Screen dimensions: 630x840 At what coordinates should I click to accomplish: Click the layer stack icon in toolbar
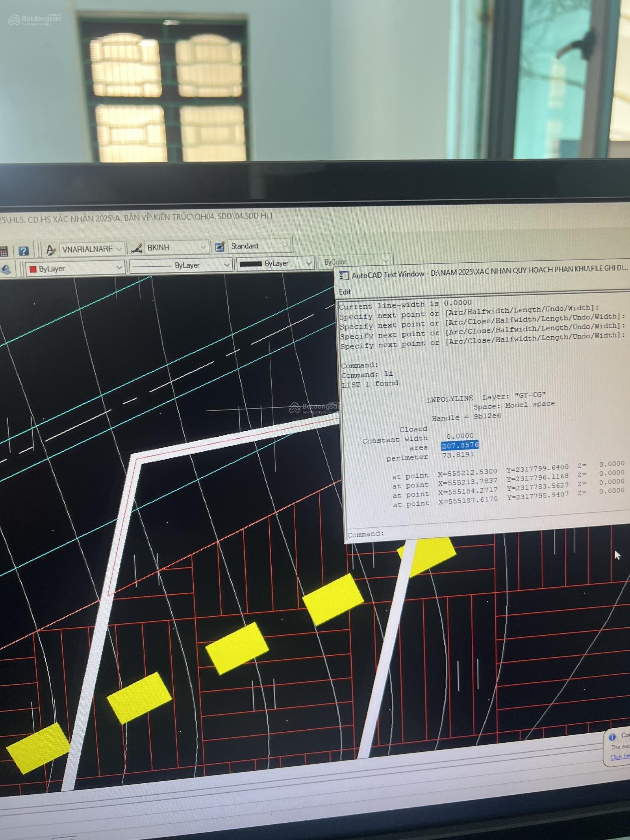click(6, 270)
